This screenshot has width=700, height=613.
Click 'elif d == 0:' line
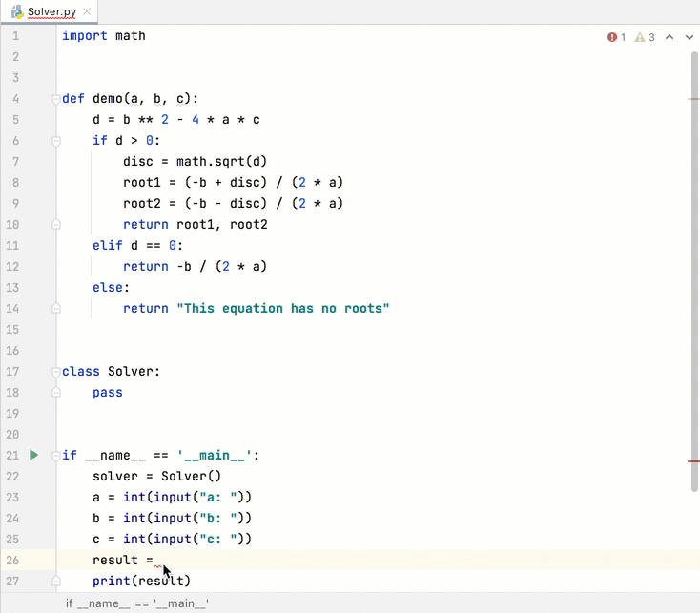point(137,245)
